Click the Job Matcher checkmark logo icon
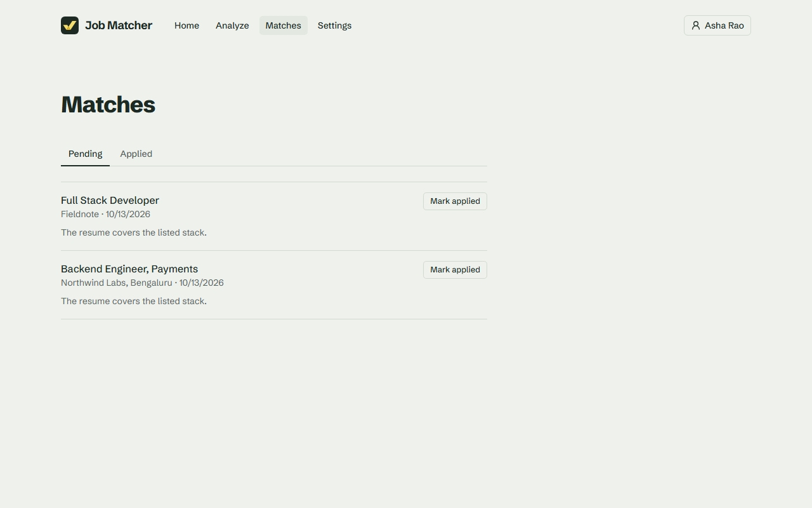812x508 pixels. click(x=70, y=25)
